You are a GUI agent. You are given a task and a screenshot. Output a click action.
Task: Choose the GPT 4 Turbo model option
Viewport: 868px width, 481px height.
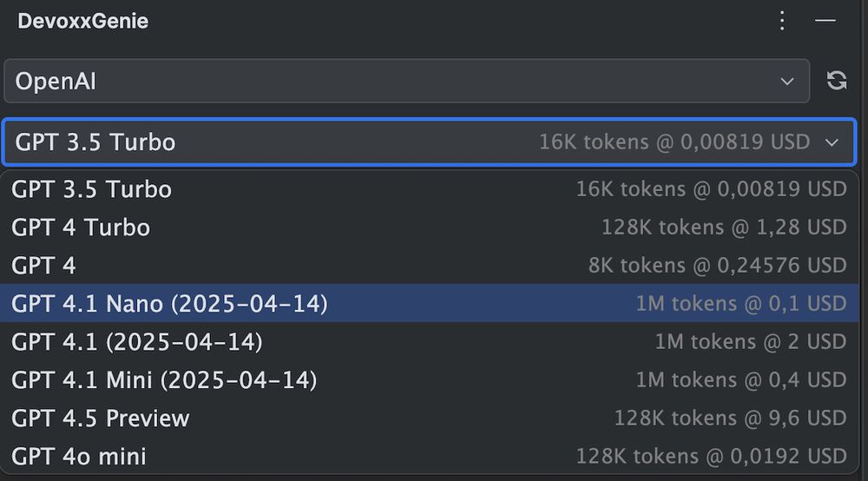[x=429, y=227]
